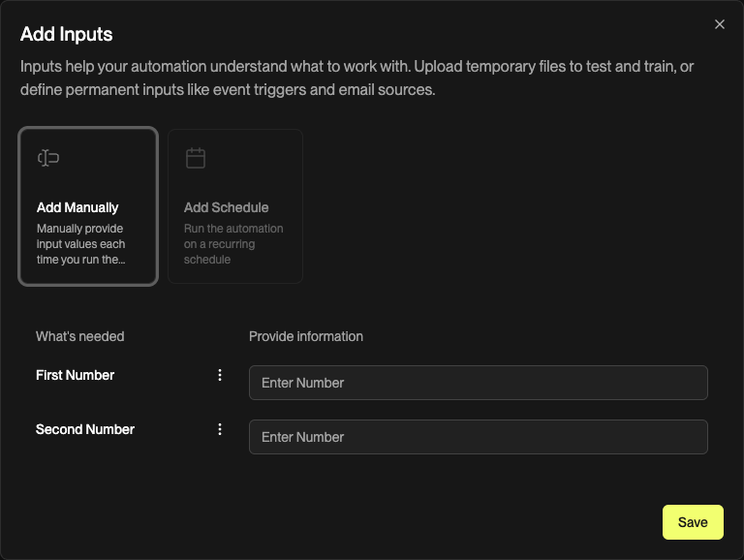The width and height of the screenshot is (744, 560).
Task: Focus the First Number input field
Action: coord(478,383)
